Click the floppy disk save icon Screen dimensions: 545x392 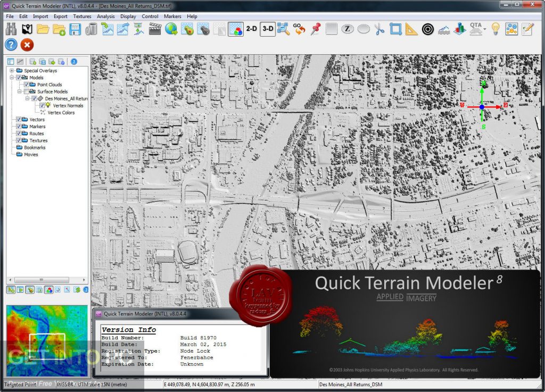[x=75, y=29]
